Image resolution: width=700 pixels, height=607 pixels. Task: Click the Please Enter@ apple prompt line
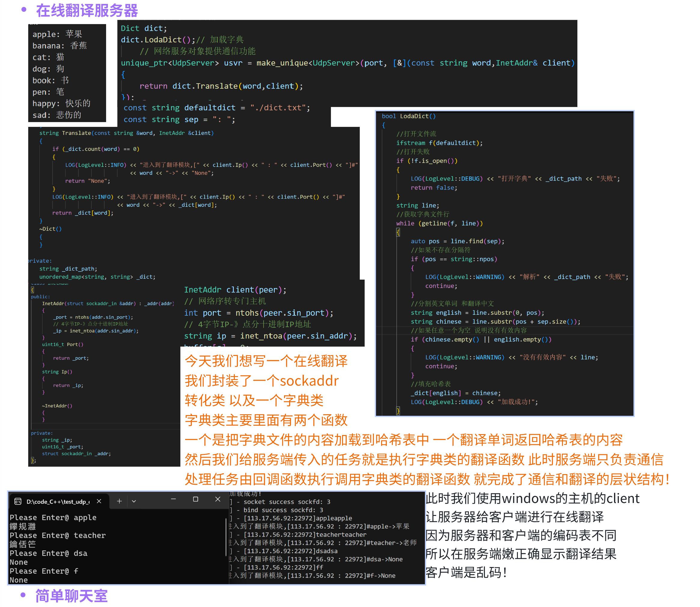[x=53, y=517]
